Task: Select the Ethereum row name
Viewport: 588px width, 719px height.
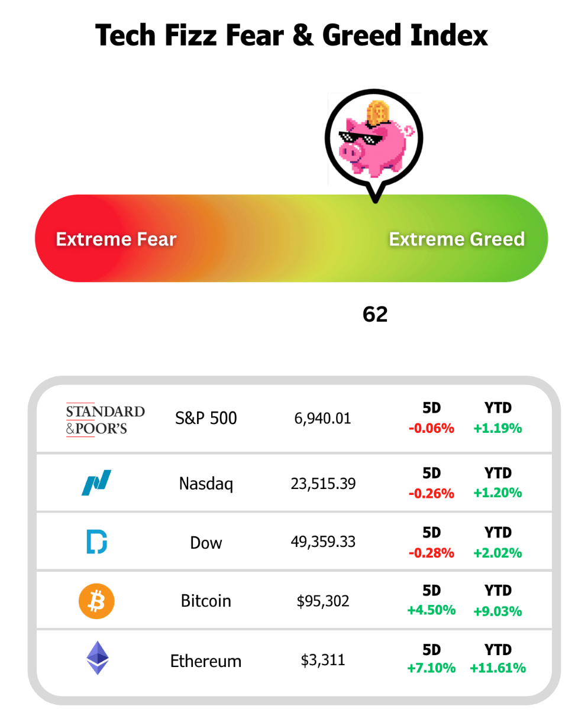Action: [x=206, y=661]
